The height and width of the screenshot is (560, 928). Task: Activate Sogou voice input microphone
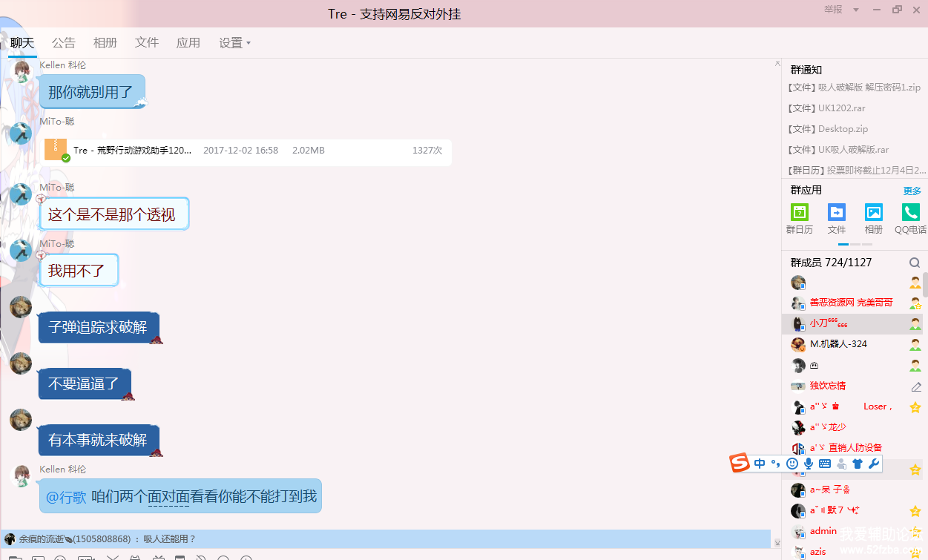[809, 464]
